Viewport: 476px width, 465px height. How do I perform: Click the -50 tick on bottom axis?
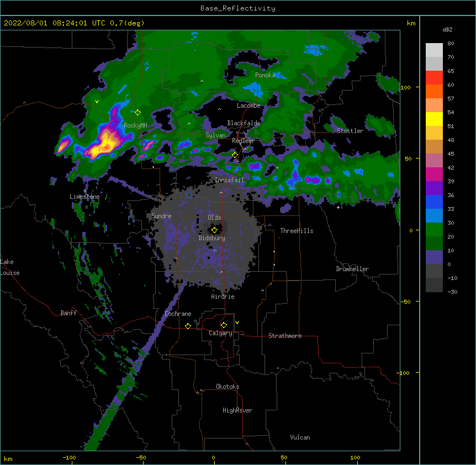pos(141,458)
